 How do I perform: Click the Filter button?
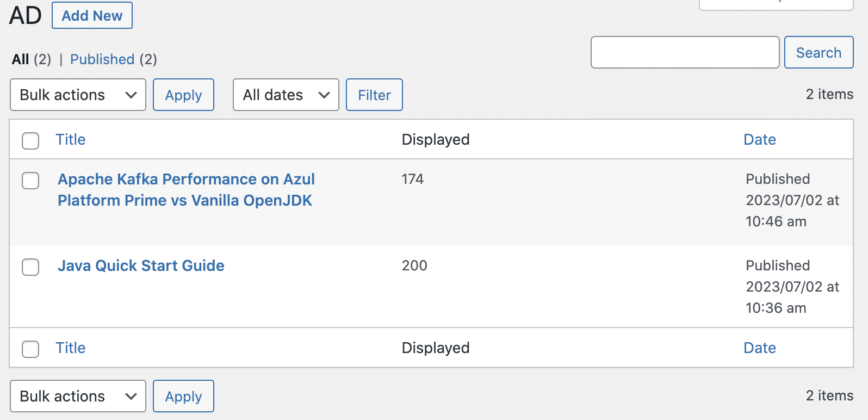(374, 95)
